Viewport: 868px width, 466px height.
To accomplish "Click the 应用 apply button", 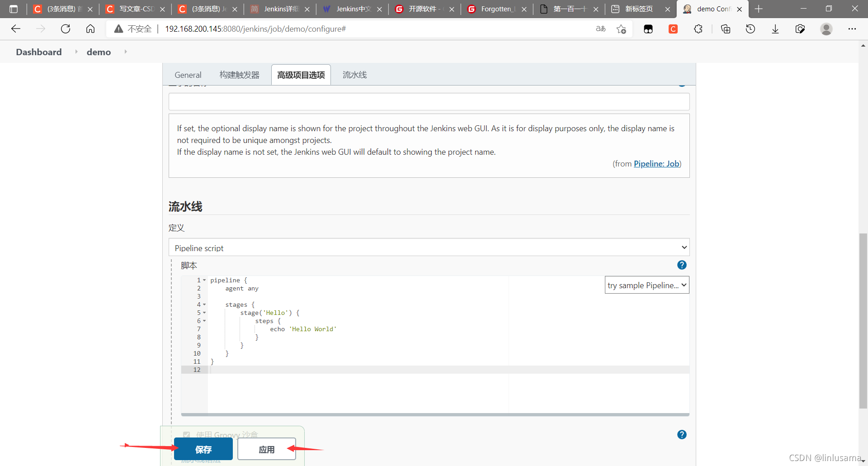I will coord(267,449).
